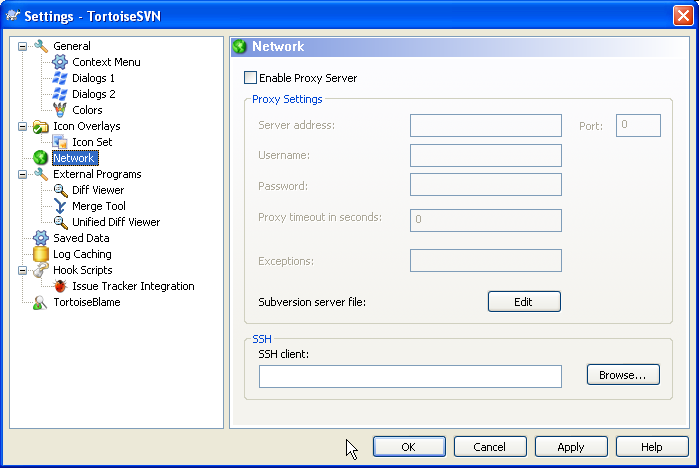
Task: Click the SSH client path field
Action: click(x=410, y=376)
